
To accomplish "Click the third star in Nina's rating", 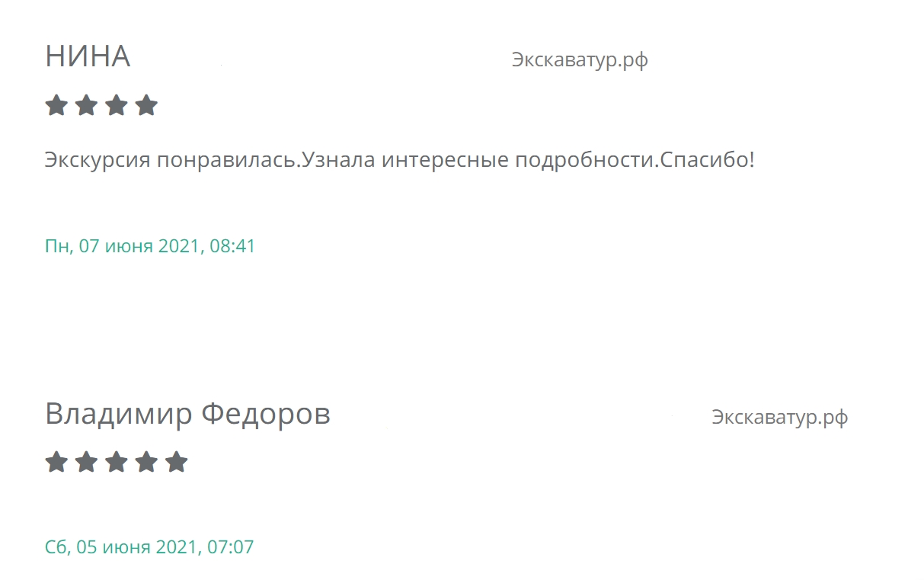I will pos(116,105).
